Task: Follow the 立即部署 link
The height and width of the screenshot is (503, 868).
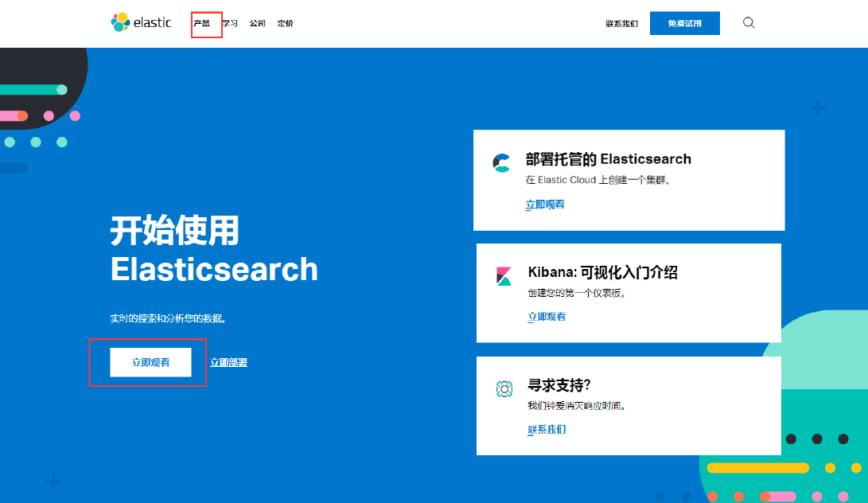Action: pyautogui.click(x=228, y=362)
